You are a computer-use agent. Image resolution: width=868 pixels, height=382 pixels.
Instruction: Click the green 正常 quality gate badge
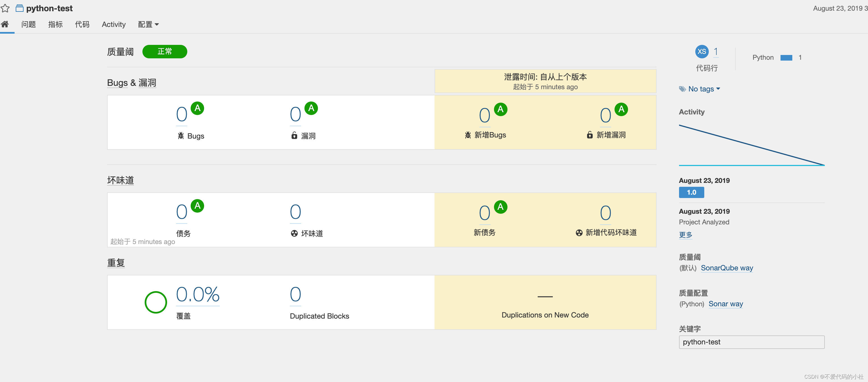point(165,52)
